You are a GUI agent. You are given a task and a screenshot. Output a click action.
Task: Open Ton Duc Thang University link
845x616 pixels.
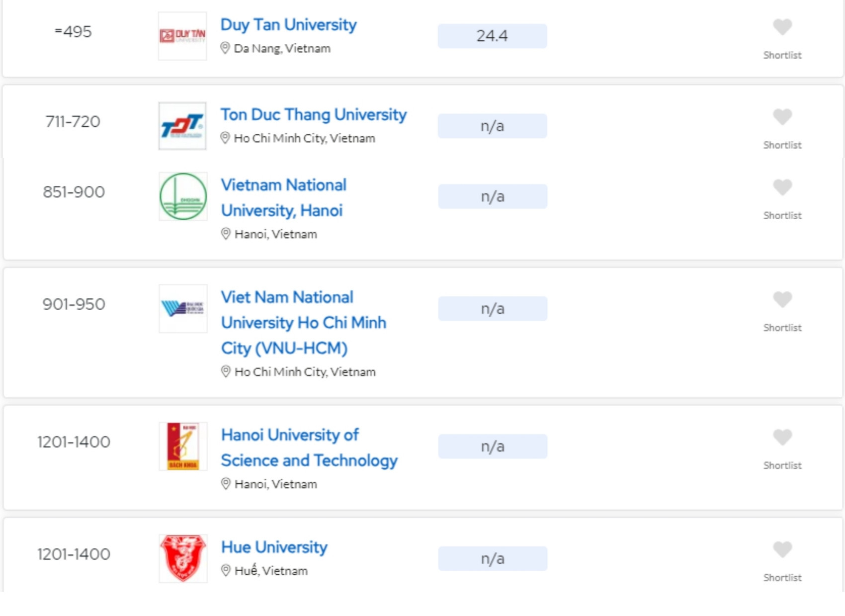pos(314,115)
